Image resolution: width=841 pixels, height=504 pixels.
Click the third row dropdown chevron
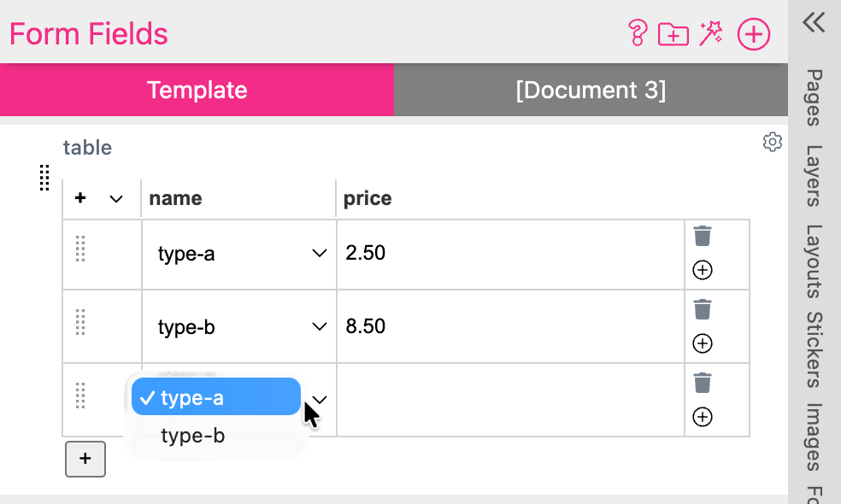click(x=321, y=400)
